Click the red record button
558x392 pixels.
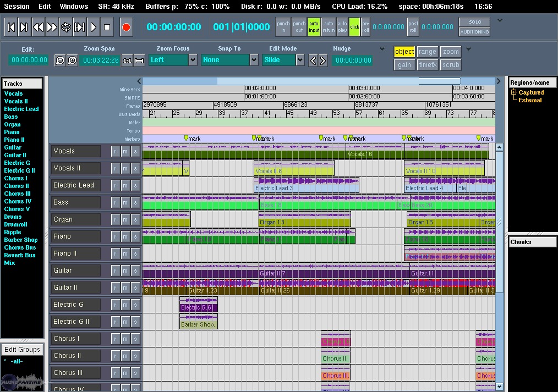pos(126,27)
